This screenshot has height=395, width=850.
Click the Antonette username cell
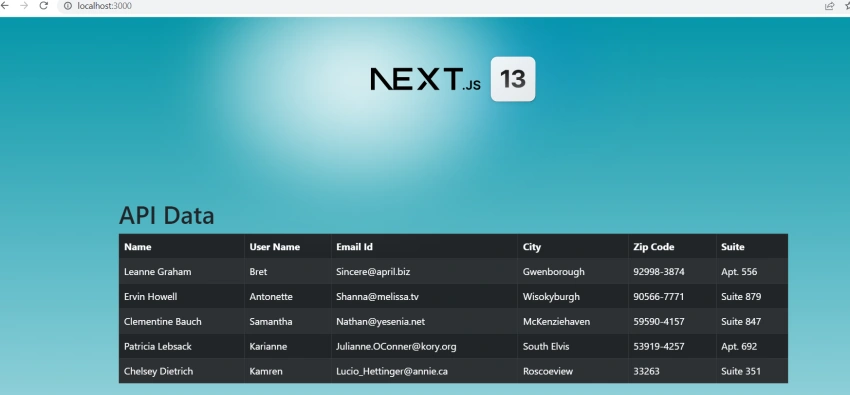click(x=288, y=296)
